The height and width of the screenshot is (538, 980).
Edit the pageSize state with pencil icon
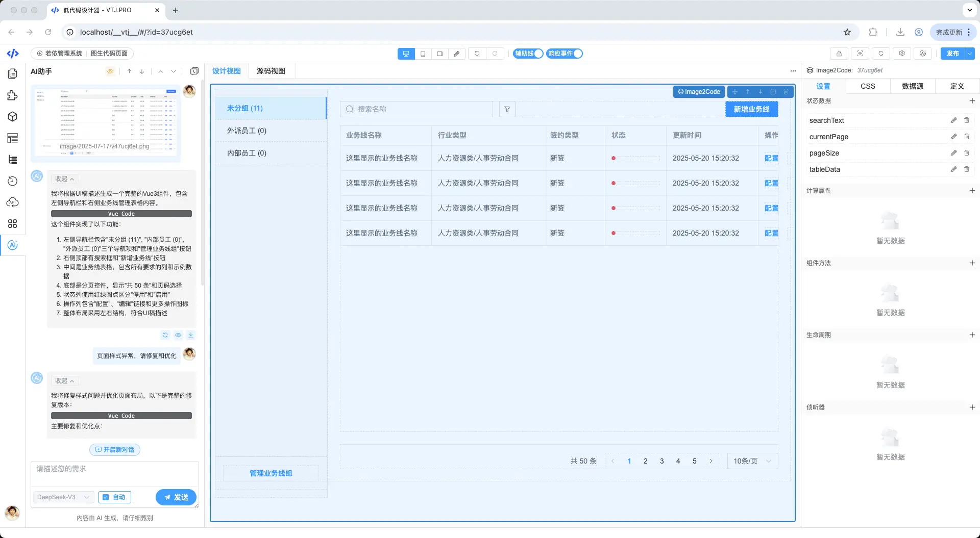953,153
